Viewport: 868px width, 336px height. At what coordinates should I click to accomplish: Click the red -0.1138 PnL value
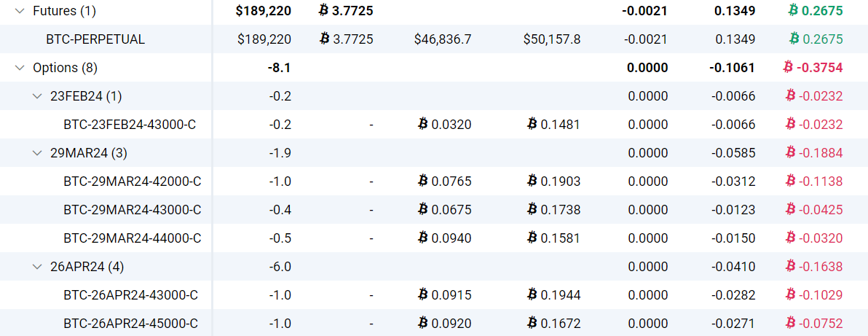814,181
